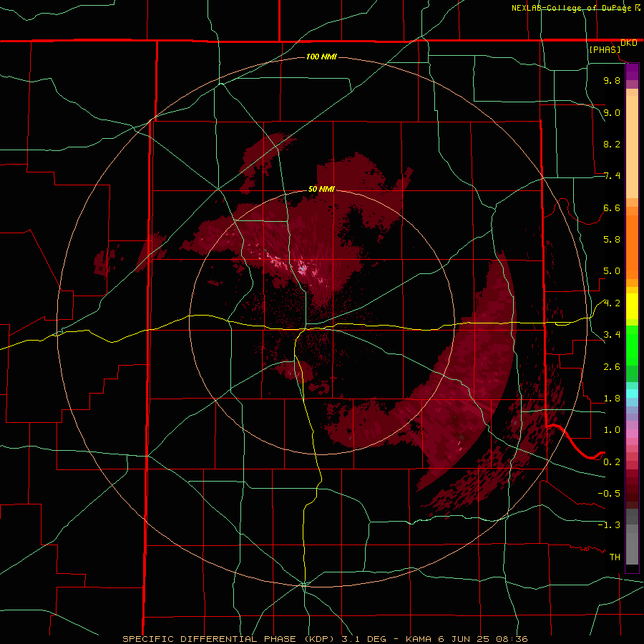
Task: Click the 9.0 scale value
Action: 612,112
